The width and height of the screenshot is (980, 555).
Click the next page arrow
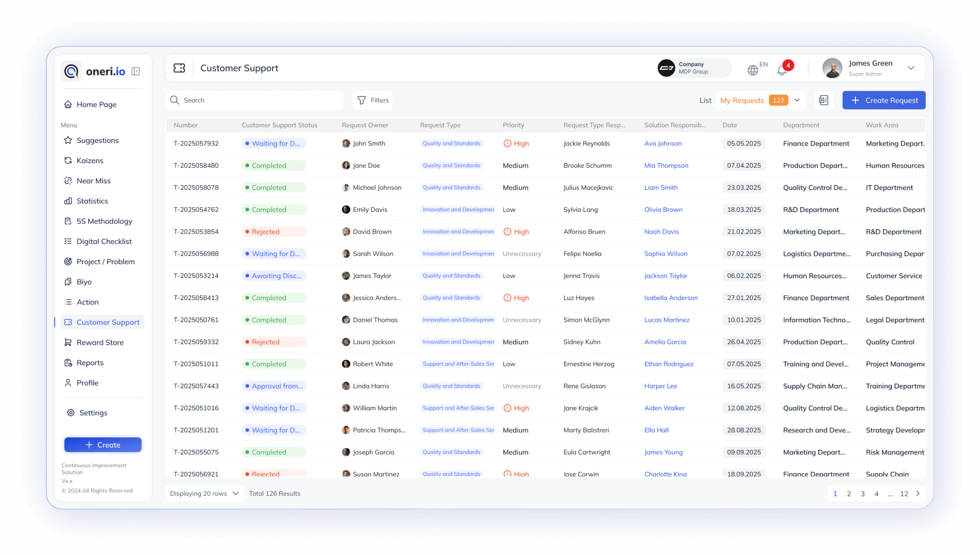tap(918, 494)
